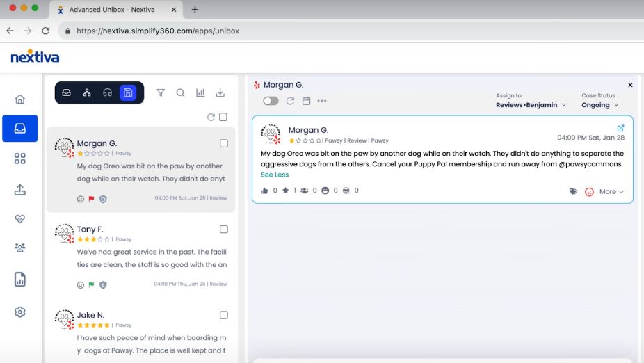Open the three-dot options in conversation header

(322, 101)
